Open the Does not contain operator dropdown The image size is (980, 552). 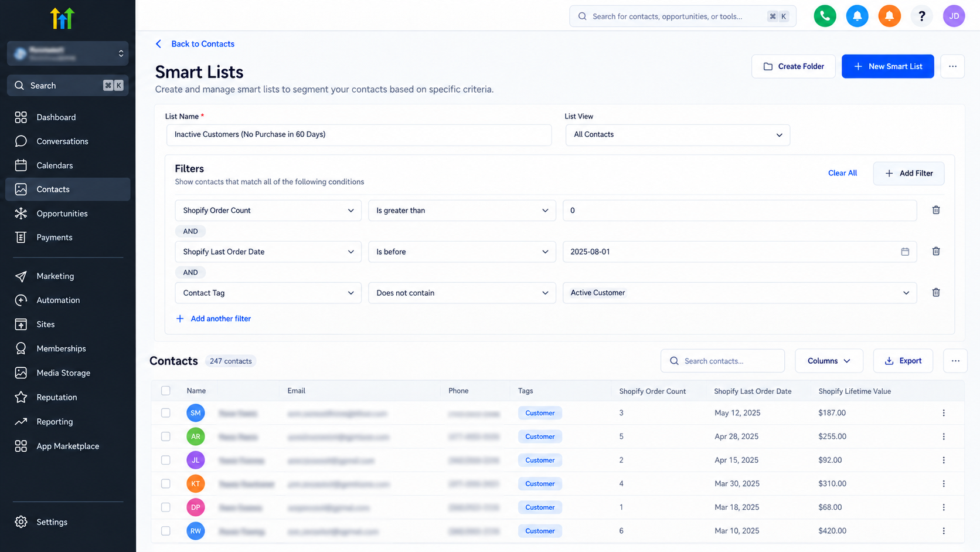pyautogui.click(x=462, y=293)
